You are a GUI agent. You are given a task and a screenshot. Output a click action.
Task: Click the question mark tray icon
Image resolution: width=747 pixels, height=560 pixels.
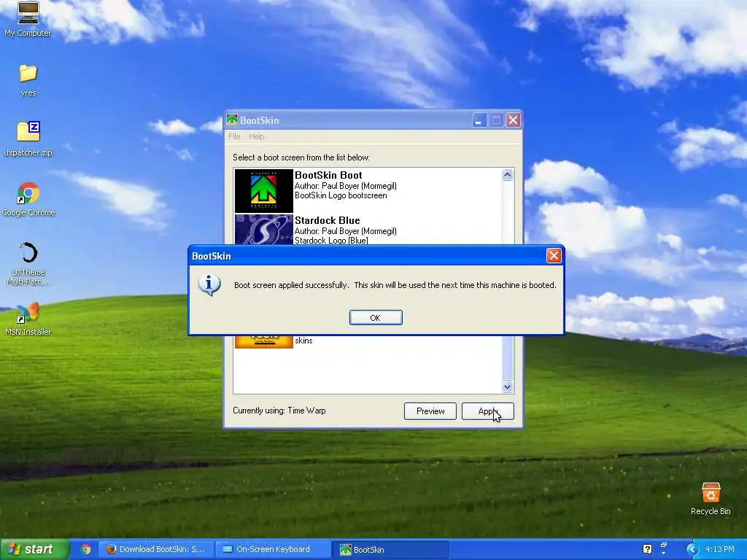tap(647, 549)
